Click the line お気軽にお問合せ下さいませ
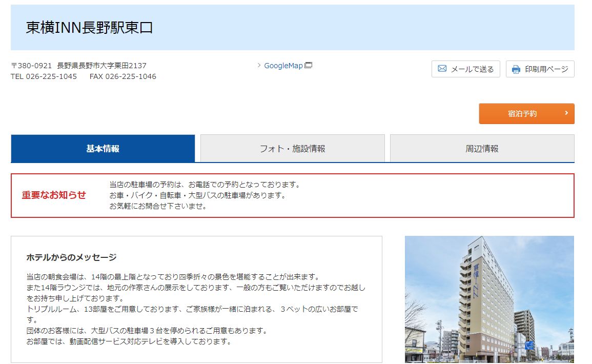Screen dimensions: 592x364 158,206
